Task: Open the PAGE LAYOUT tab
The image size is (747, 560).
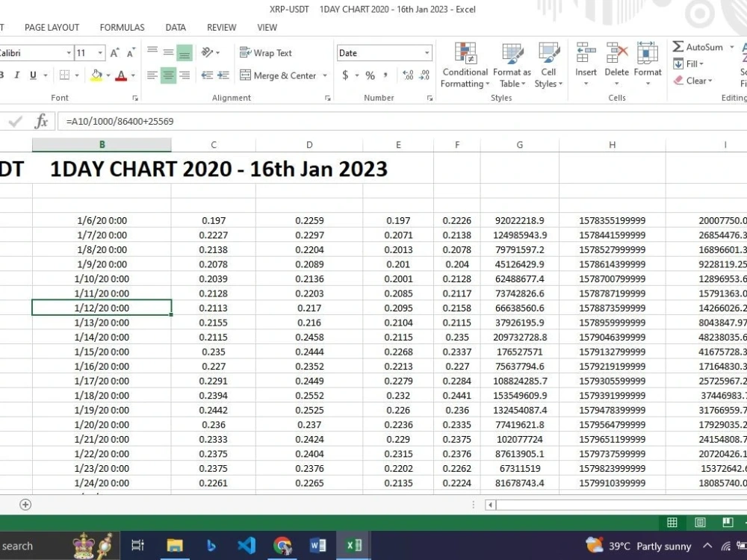Action: point(52,28)
